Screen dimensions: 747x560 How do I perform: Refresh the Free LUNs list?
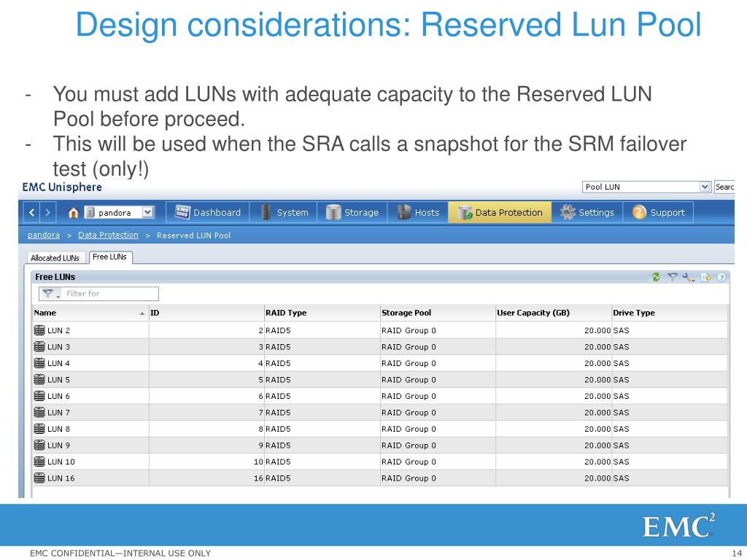pyautogui.click(x=656, y=276)
